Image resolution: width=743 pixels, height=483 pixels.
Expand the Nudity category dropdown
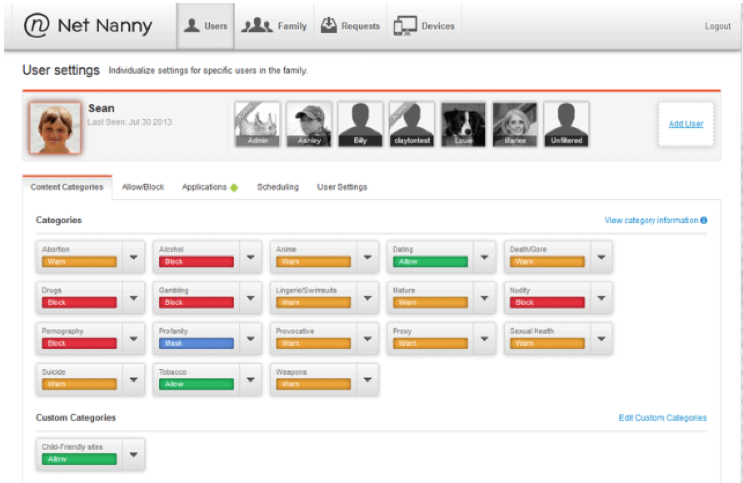coord(601,298)
